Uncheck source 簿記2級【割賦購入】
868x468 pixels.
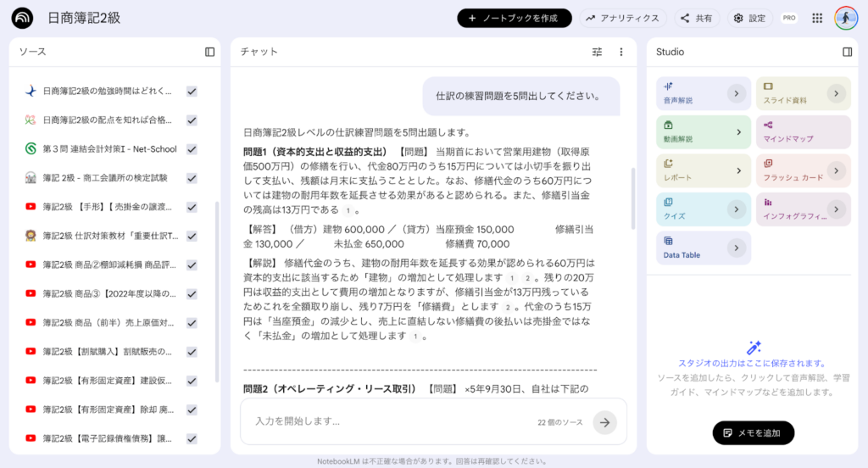point(192,352)
